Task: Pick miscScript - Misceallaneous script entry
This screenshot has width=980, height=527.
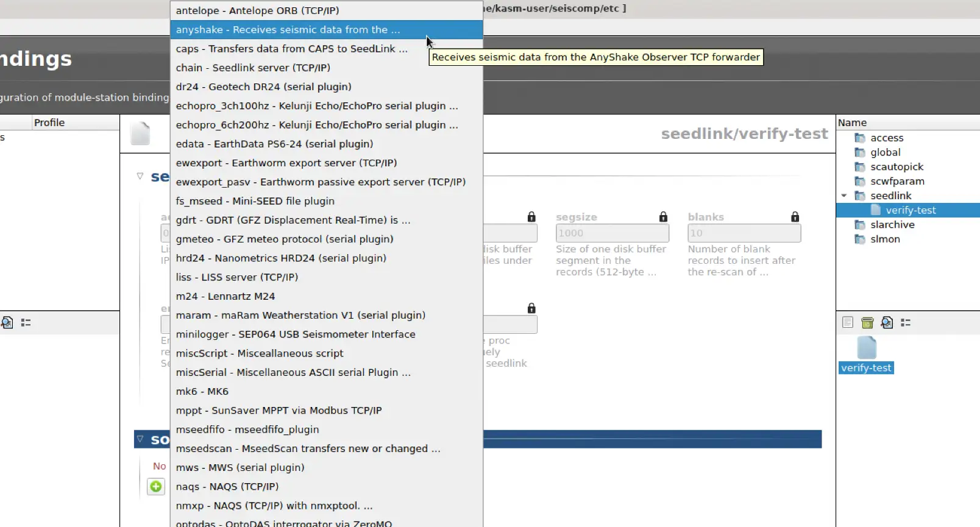Action: point(327,353)
